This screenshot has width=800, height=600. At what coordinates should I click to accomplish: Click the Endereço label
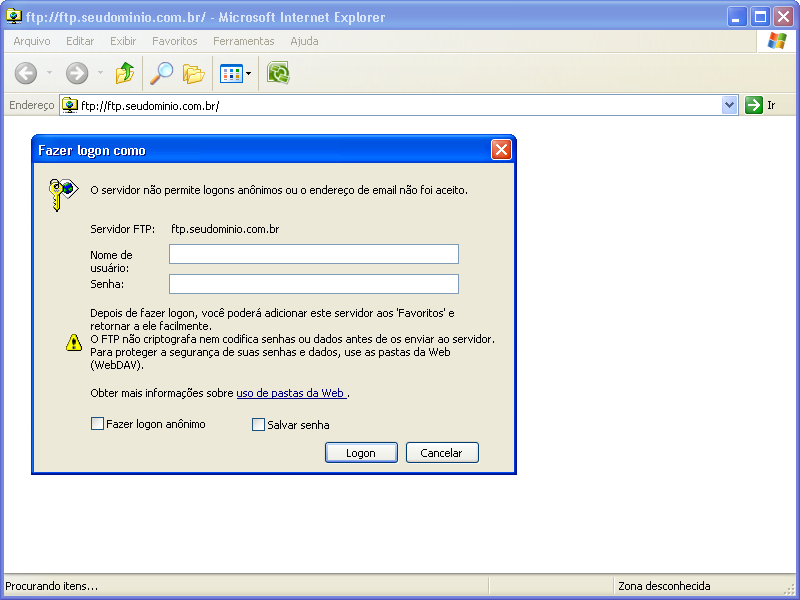coord(32,105)
